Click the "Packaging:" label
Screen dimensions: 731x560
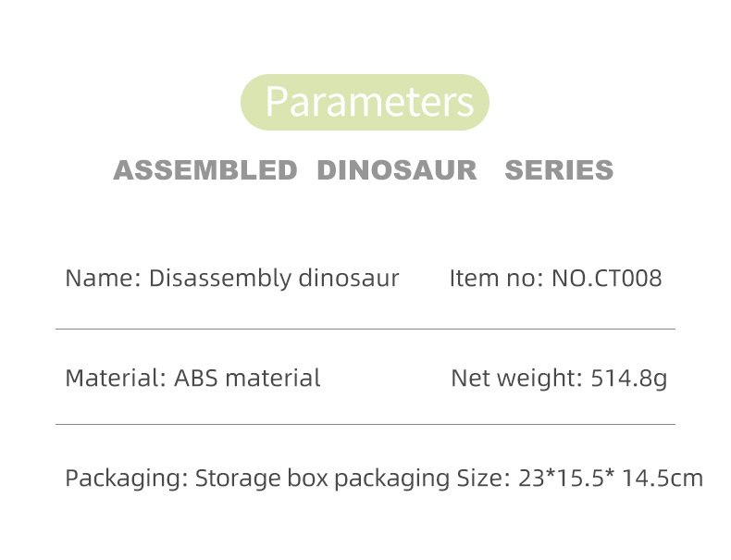pos(128,479)
